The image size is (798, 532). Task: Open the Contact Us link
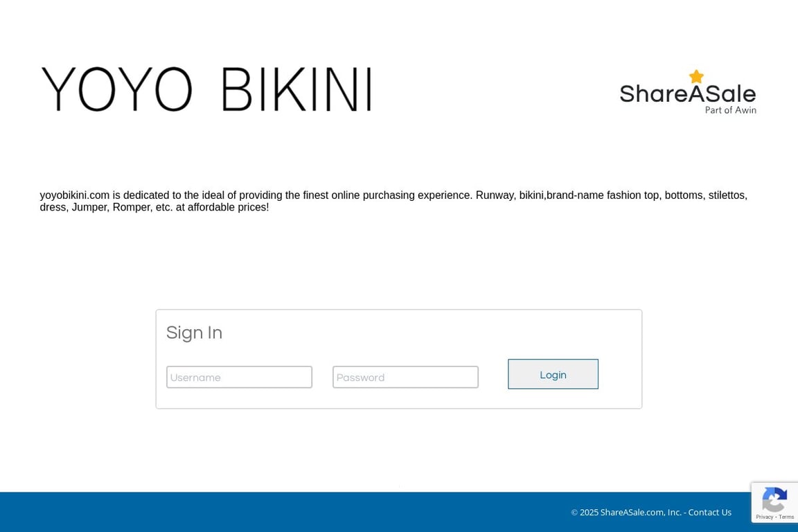(x=709, y=512)
